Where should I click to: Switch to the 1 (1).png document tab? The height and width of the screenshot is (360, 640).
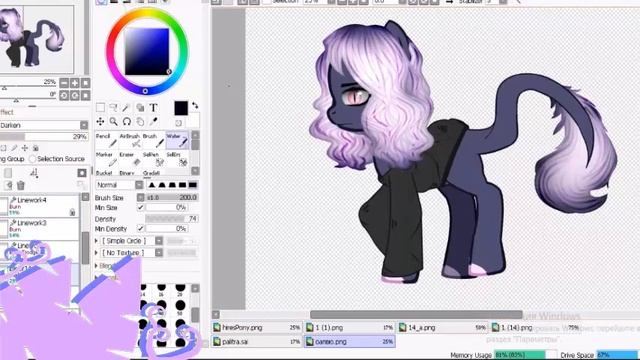(350, 327)
